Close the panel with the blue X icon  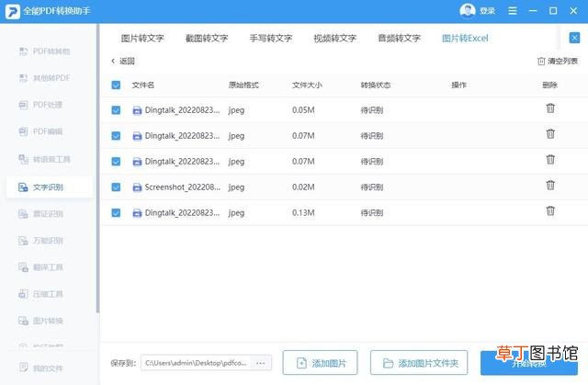pos(574,38)
